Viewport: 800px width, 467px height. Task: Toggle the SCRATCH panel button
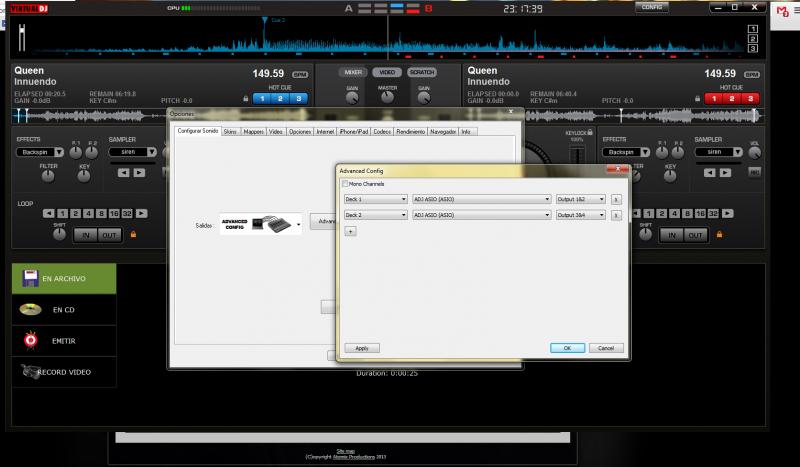click(x=422, y=73)
